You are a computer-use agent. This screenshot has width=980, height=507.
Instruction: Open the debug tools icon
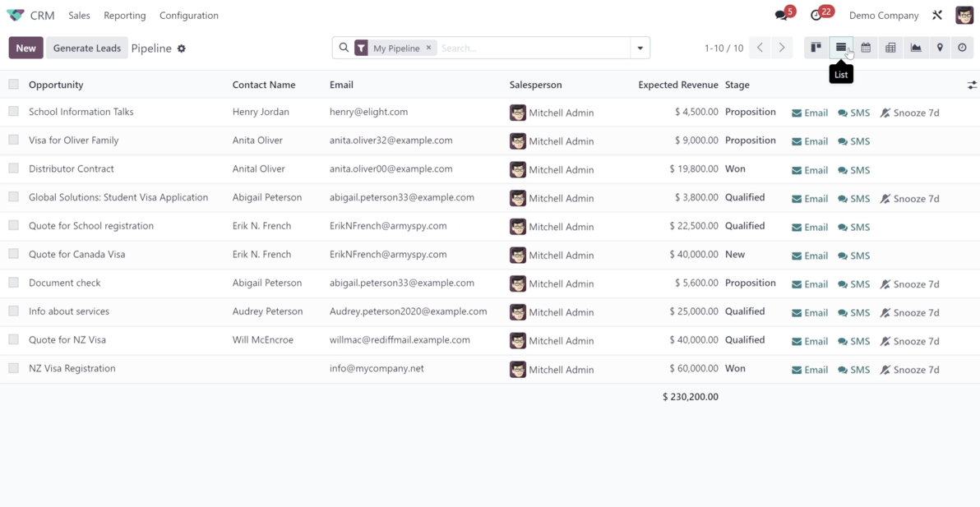pyautogui.click(x=937, y=16)
